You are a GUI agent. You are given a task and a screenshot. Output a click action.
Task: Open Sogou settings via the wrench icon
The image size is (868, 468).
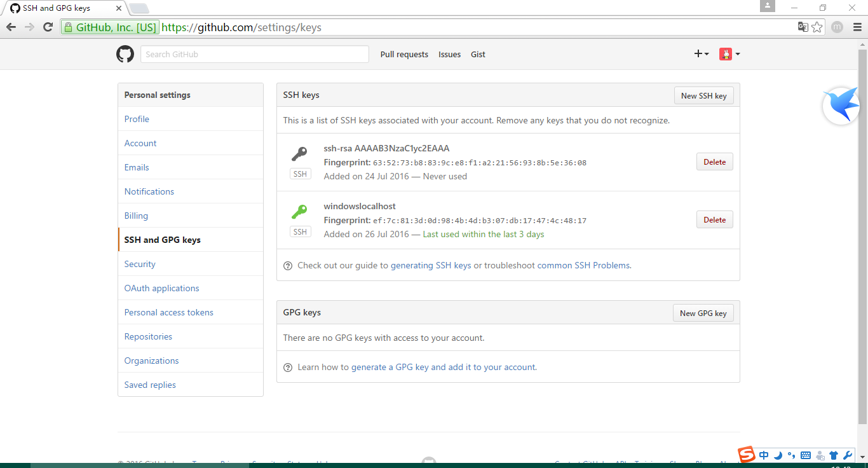tap(847, 455)
